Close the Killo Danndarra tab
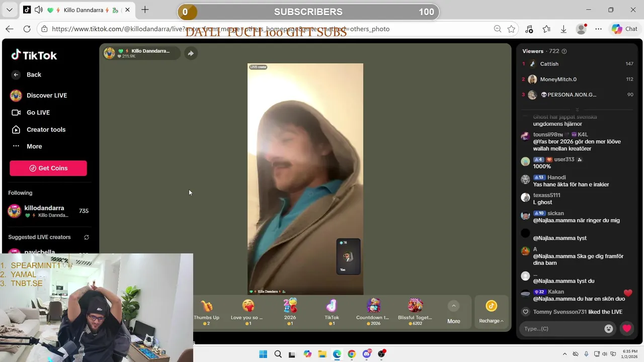 click(x=128, y=10)
